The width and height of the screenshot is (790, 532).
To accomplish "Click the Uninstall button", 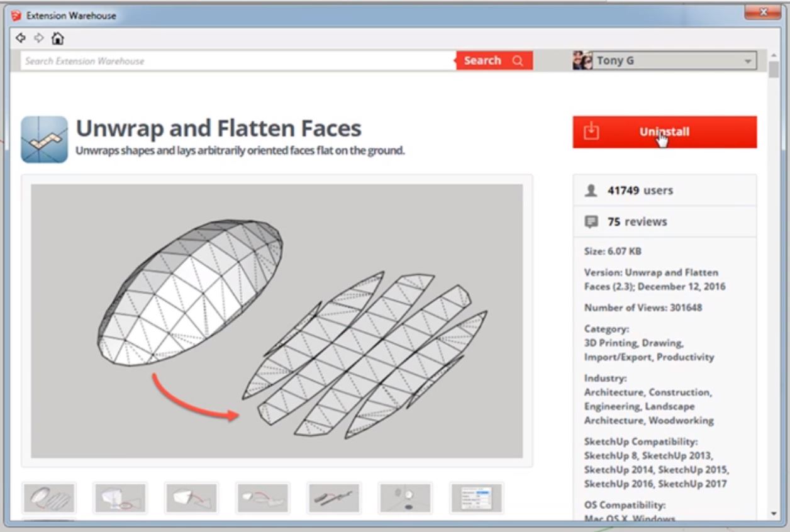I will (x=664, y=131).
